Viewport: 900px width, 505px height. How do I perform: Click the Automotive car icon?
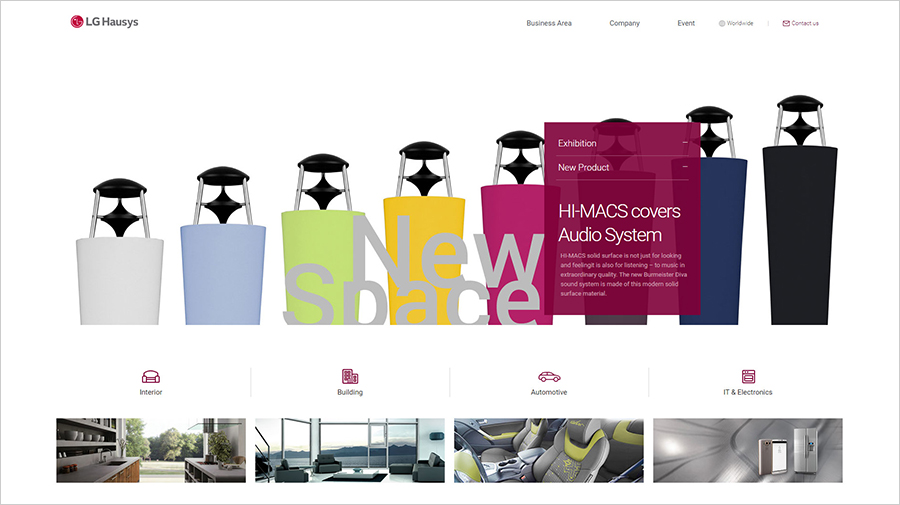click(549, 376)
